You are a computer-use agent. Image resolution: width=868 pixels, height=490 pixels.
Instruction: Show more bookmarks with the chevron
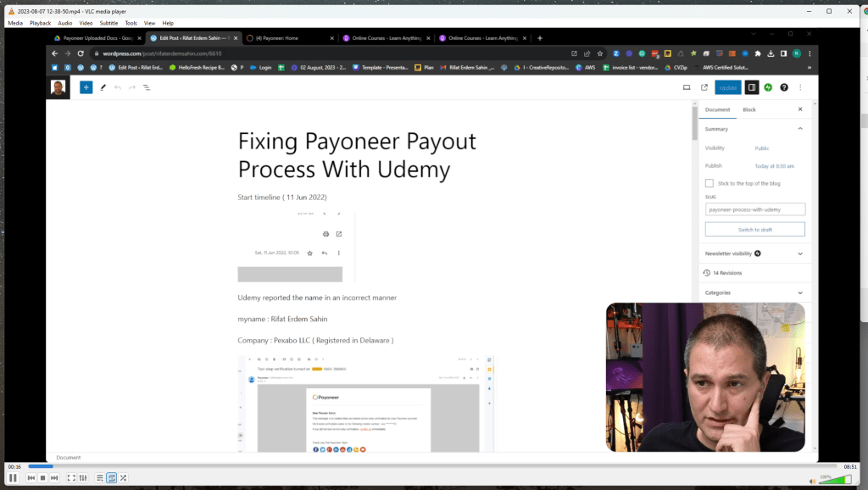click(810, 68)
